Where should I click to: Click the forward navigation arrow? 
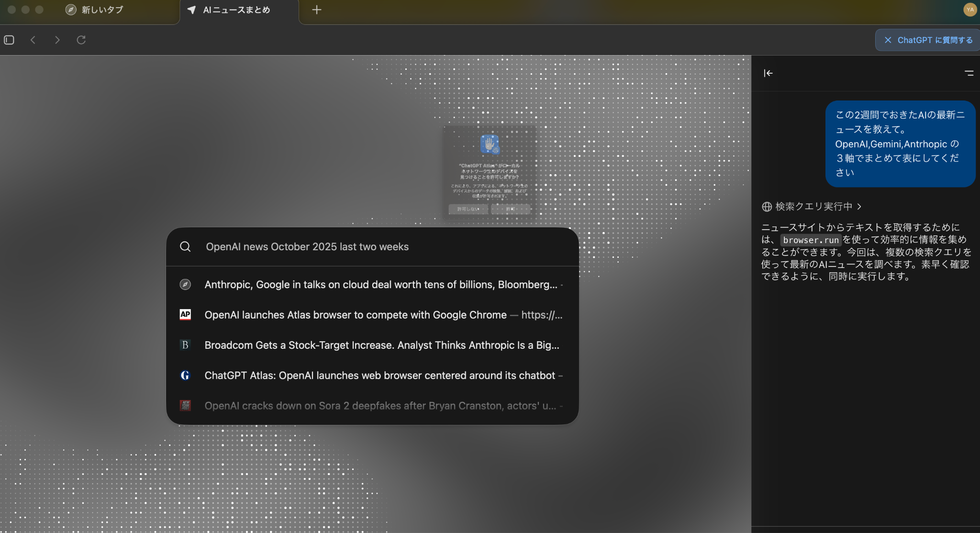point(57,40)
